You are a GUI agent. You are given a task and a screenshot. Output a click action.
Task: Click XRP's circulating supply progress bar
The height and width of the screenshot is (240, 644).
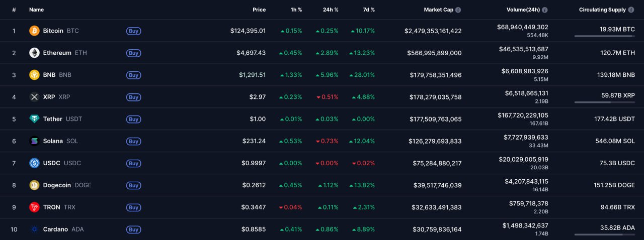click(605, 102)
